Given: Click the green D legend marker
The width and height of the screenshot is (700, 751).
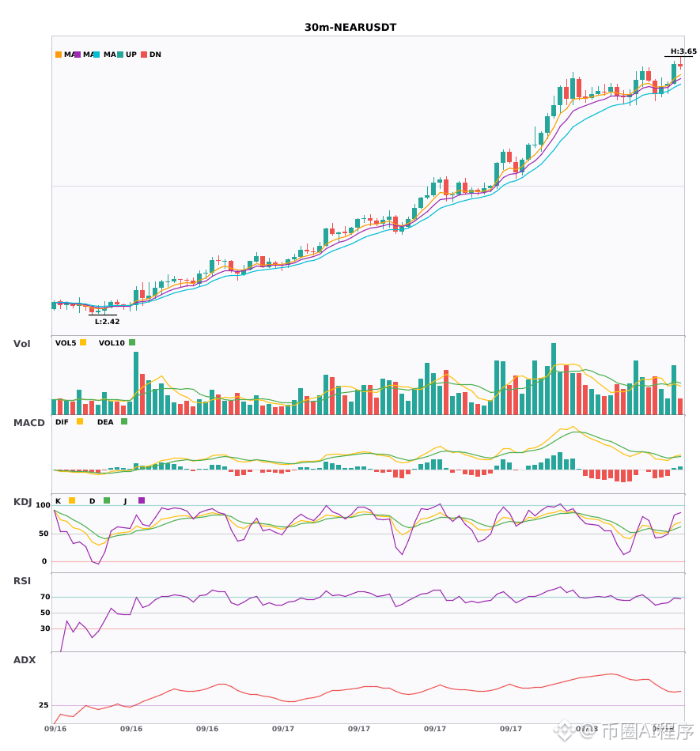Looking at the screenshot, I should (x=107, y=500).
